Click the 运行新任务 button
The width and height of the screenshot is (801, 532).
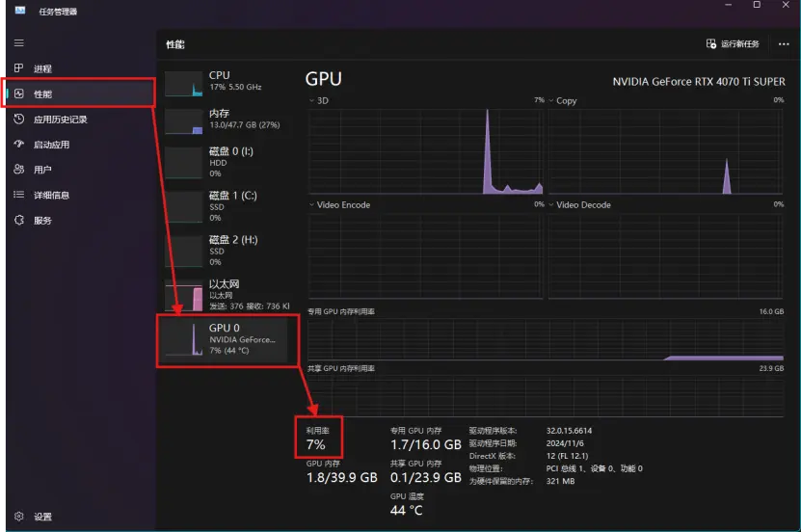click(733, 44)
